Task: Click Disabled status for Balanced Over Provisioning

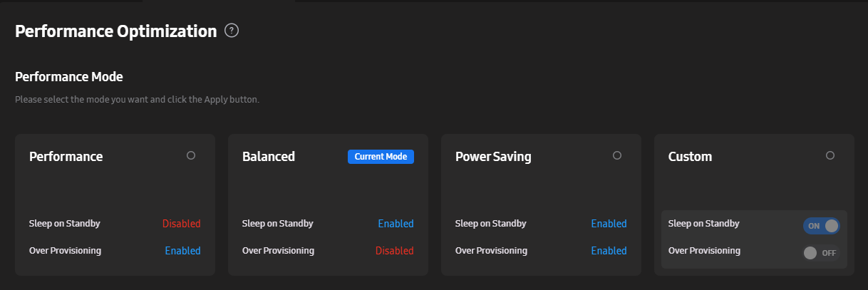Action: [x=395, y=251]
